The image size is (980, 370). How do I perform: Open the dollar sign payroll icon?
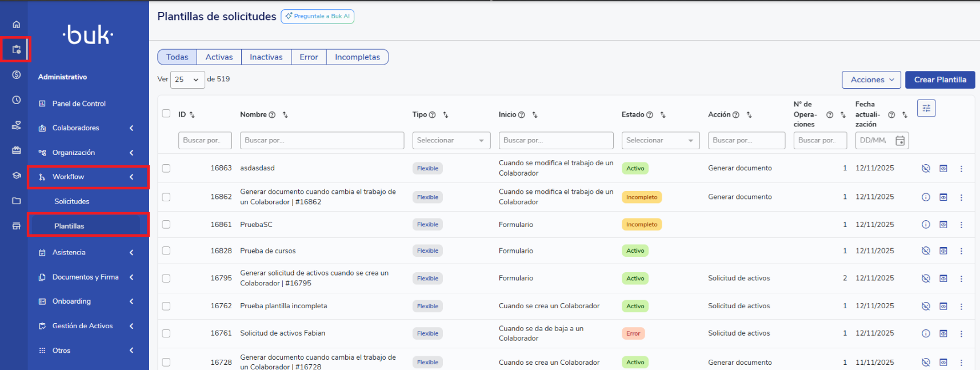pyautogui.click(x=16, y=75)
